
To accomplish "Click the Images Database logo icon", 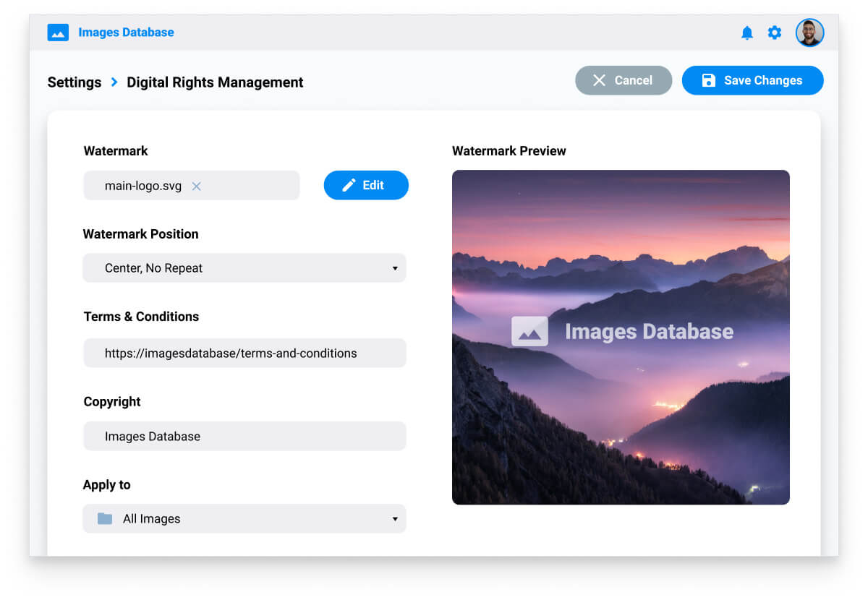I will [x=58, y=33].
